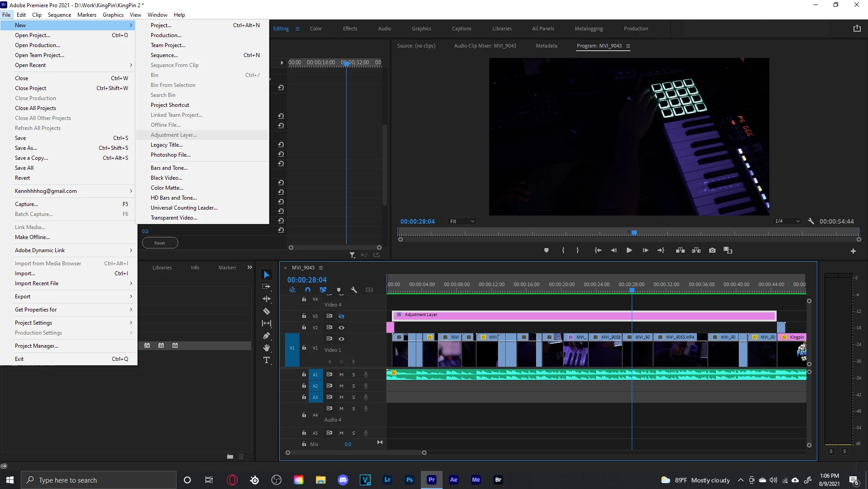Screen dimensions: 868x489
Task: Go to In point in Program monitor
Action: coord(598,250)
